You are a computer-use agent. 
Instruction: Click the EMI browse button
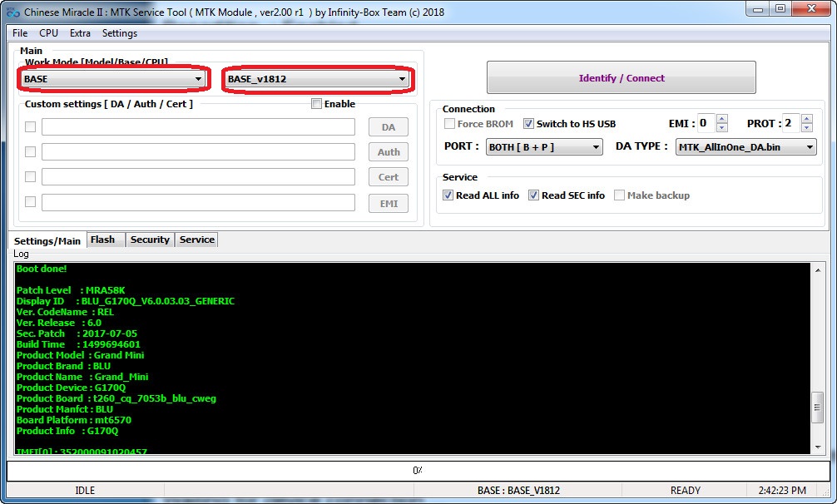click(388, 203)
